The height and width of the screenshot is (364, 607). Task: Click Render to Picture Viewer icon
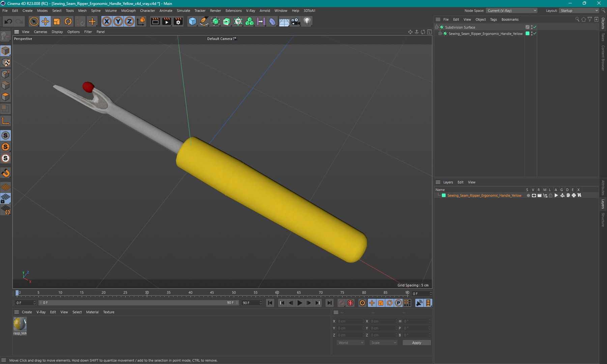167,22
